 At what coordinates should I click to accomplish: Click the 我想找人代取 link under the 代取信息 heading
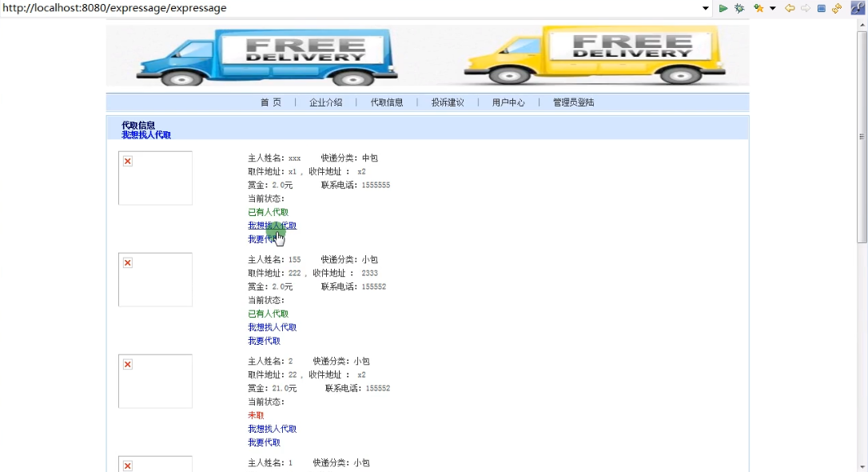click(x=146, y=134)
